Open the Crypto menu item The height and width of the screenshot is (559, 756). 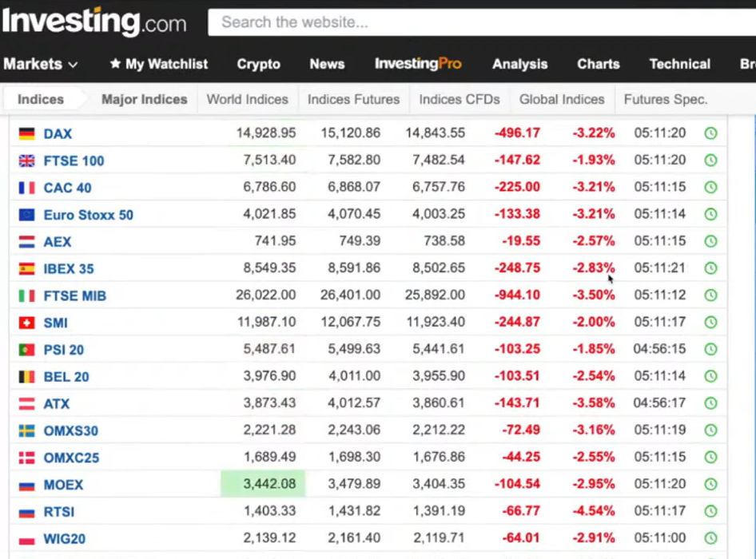(258, 64)
